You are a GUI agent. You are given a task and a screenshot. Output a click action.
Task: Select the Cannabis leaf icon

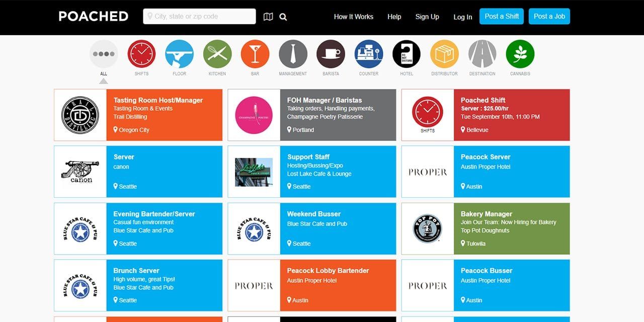click(x=520, y=54)
